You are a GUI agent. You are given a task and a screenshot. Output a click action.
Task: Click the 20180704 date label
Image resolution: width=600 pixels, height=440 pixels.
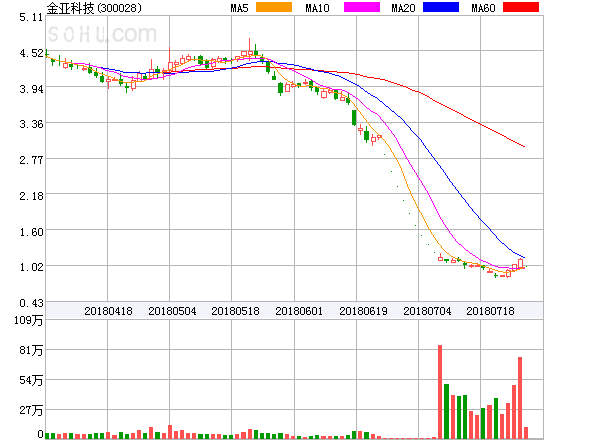427,311
